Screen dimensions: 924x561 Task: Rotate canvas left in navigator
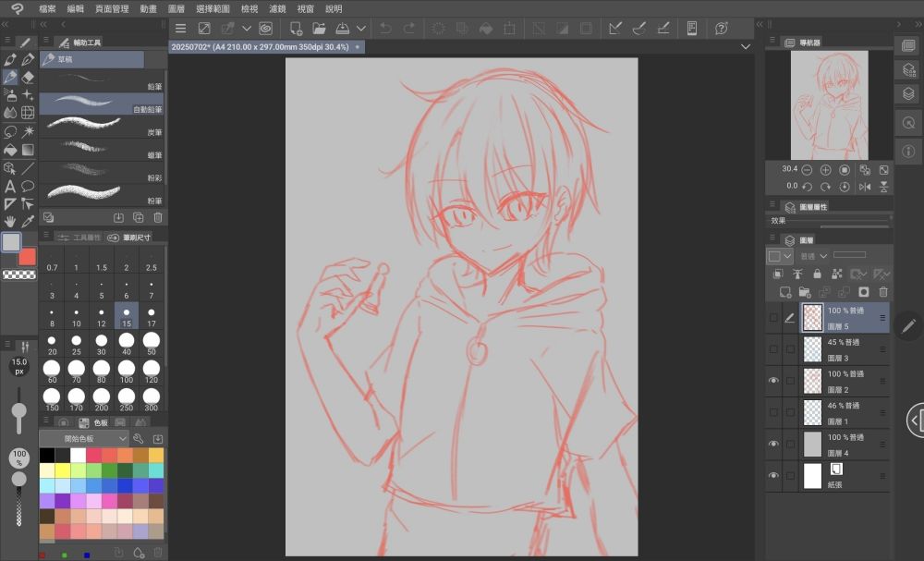coord(807,187)
